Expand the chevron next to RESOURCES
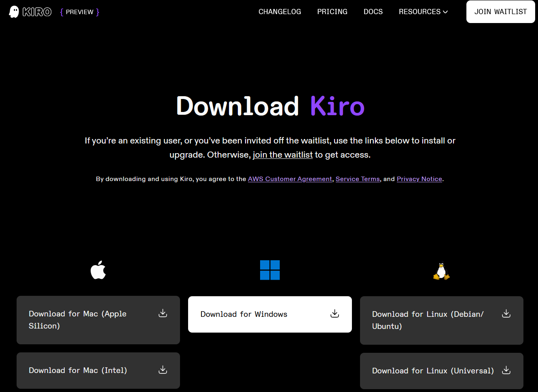Image resolution: width=538 pixels, height=392 pixels. (x=445, y=12)
